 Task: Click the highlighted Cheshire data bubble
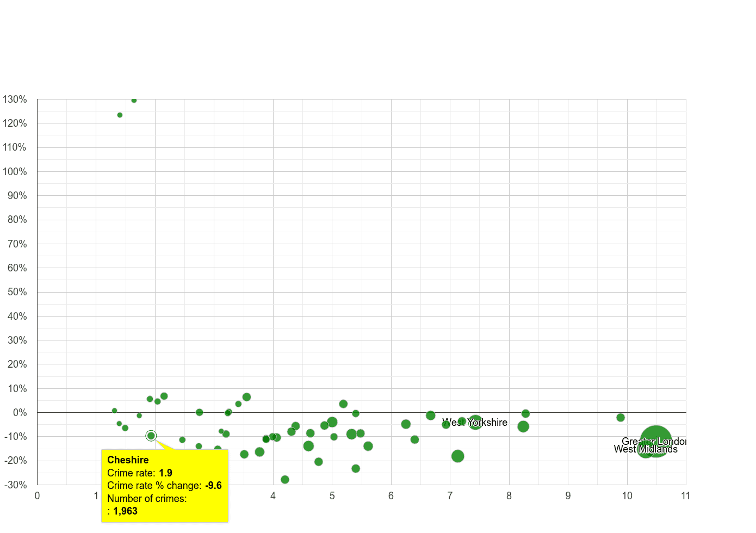[x=151, y=436]
